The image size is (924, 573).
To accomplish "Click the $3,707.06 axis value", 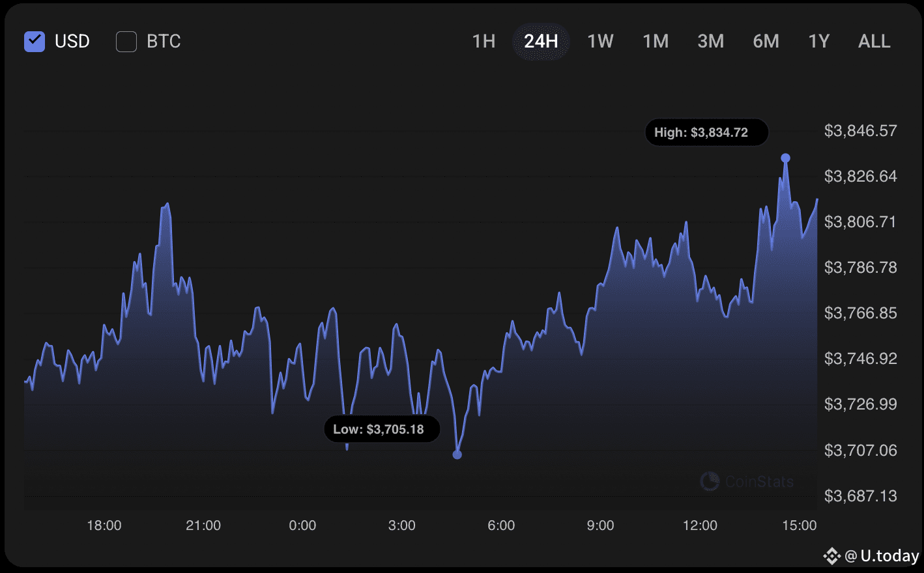I will [860, 451].
